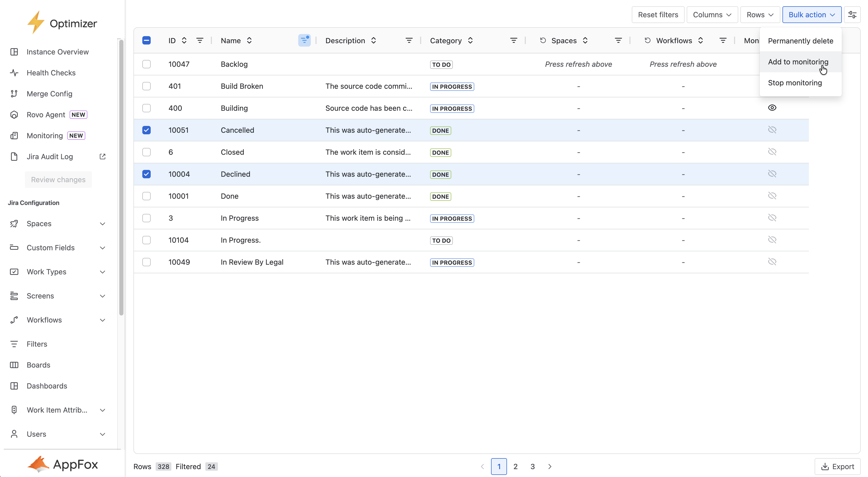Screen dimensions: 868x477
Task: Expand the Workflows sidebar section
Action: 103,320
